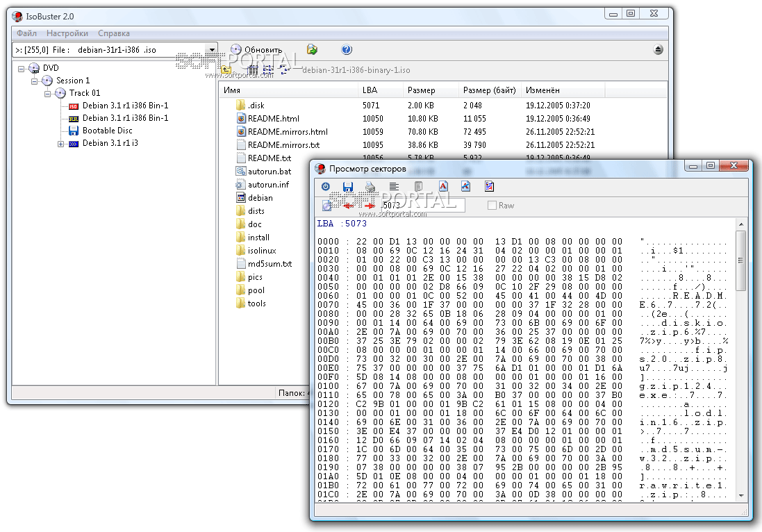Open the Настройки menu
This screenshot has width=762, height=532.
[67, 33]
